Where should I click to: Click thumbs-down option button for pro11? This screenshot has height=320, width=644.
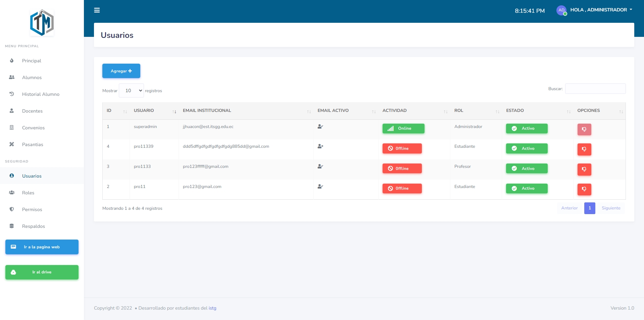584,189
